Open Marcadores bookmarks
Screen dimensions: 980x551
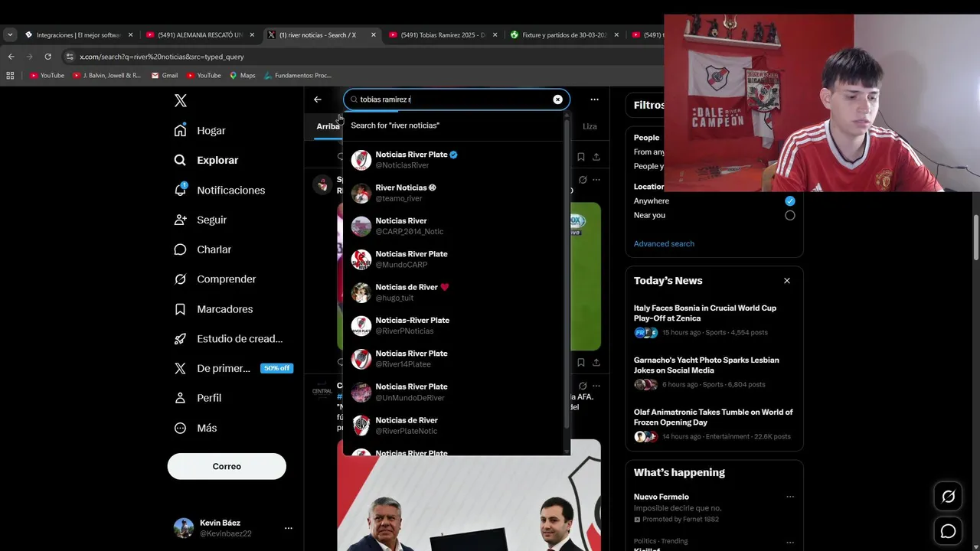[213, 309]
